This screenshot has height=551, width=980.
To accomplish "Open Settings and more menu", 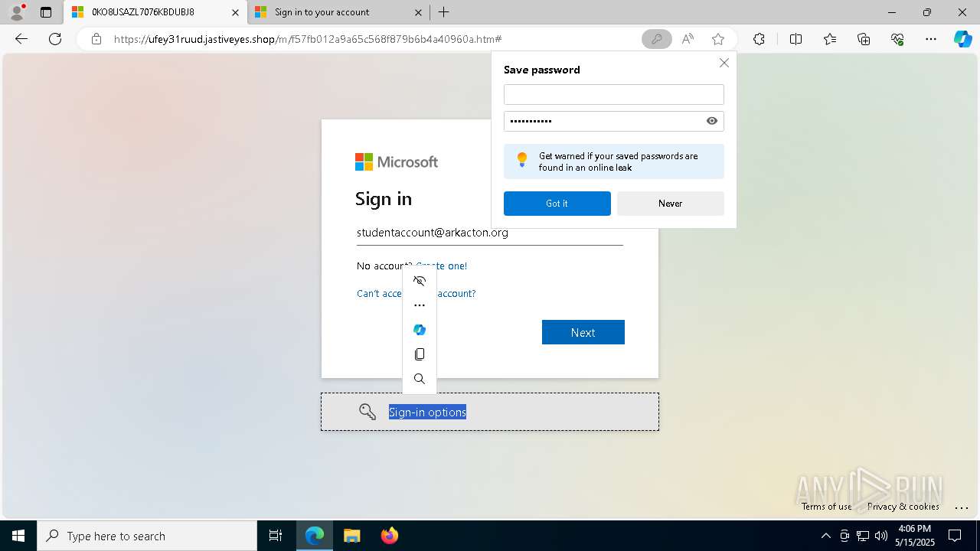I will (x=931, y=39).
